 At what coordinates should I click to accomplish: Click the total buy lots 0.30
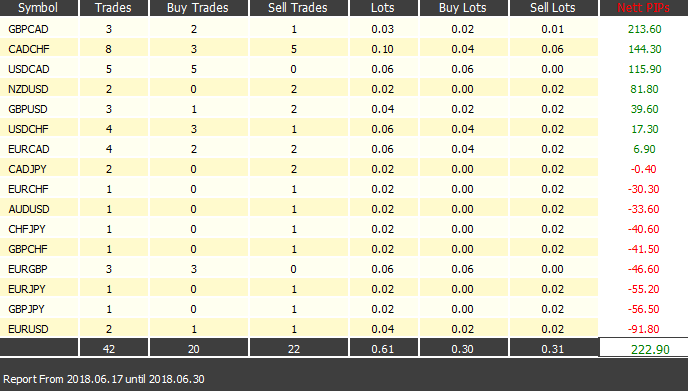(x=462, y=349)
